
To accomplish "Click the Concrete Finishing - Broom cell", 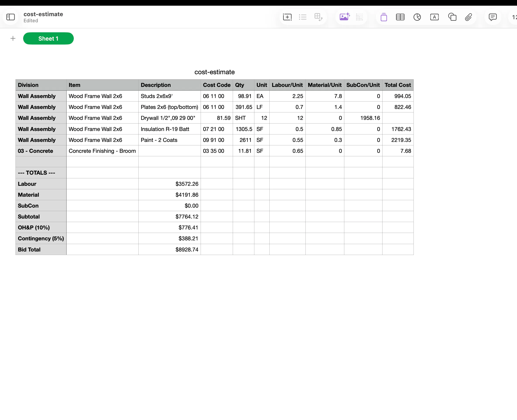I will click(x=103, y=151).
